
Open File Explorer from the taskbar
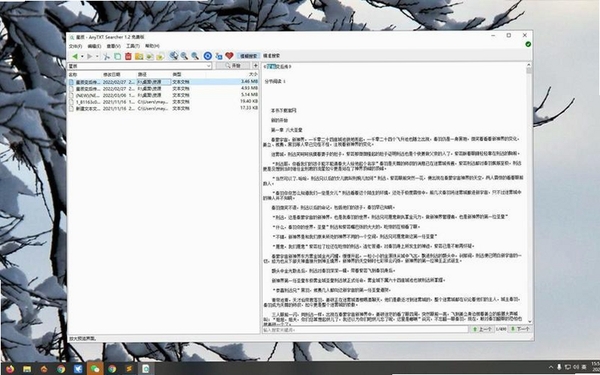pos(27,369)
